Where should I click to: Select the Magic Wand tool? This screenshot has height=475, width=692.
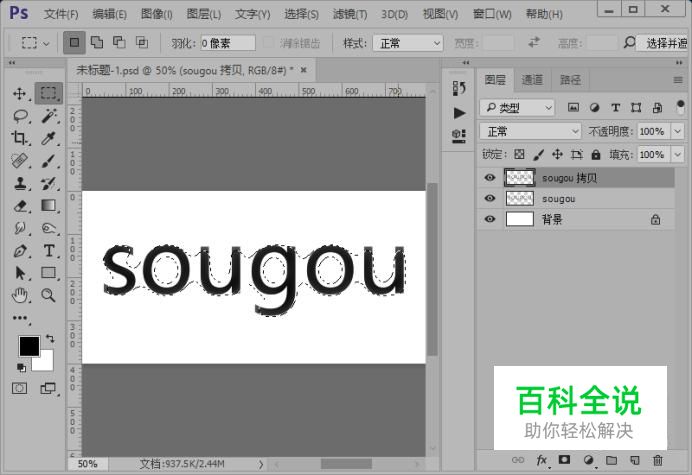tap(49, 116)
